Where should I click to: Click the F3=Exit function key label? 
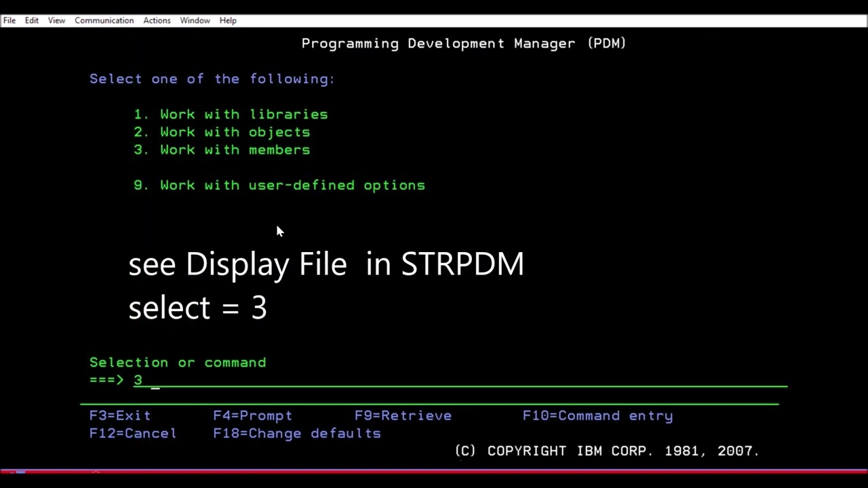120,415
